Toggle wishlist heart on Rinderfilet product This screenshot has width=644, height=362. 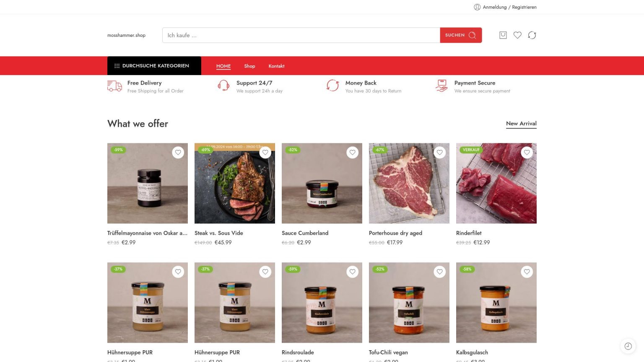(x=527, y=153)
